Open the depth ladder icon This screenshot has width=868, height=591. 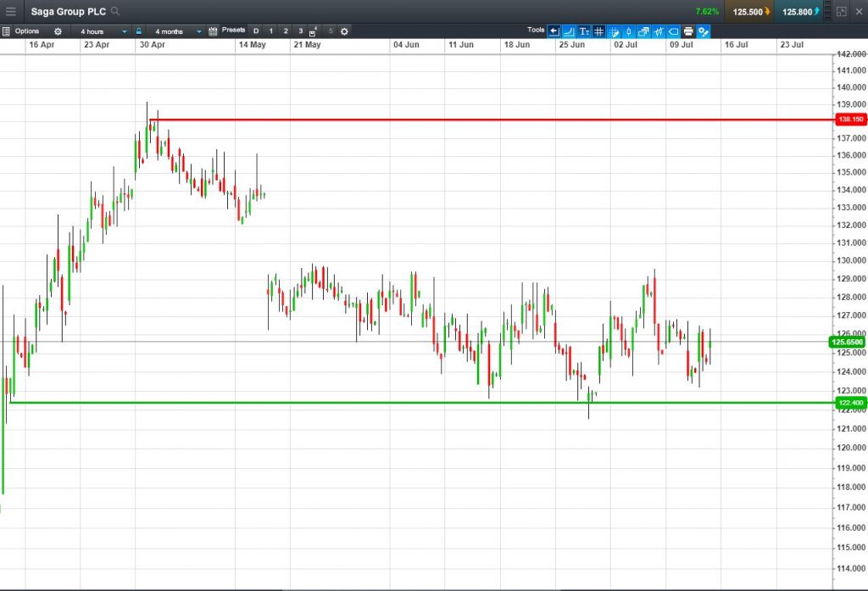827,11
